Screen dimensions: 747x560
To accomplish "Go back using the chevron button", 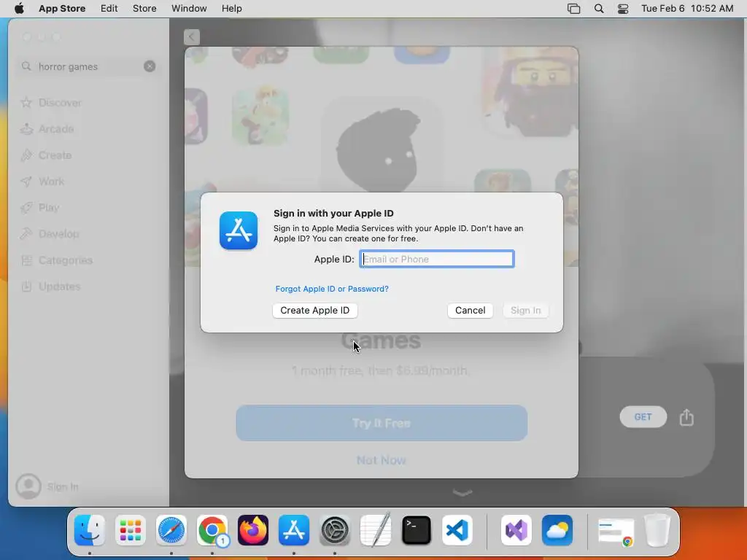I will tap(192, 36).
